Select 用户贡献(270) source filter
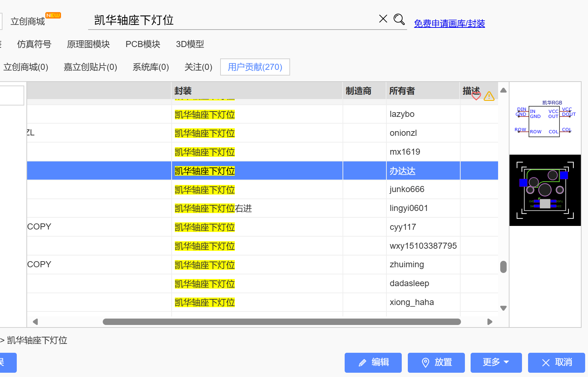Viewport: 588px width, 377px height. click(x=255, y=67)
